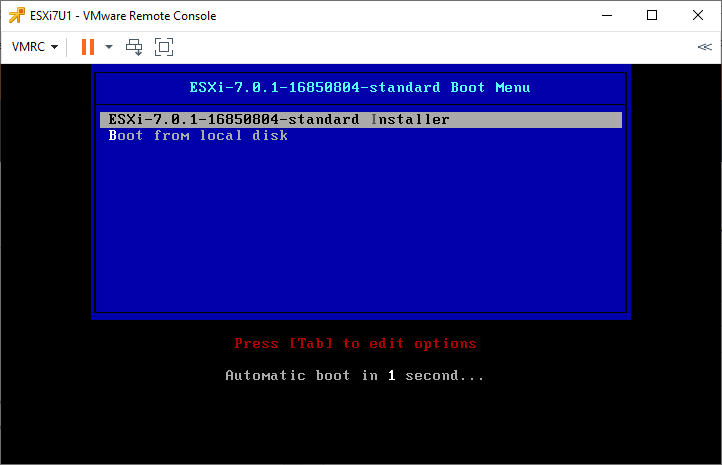The image size is (722, 465).
Task: Click the Automatic boot countdown text
Action: tap(355, 375)
